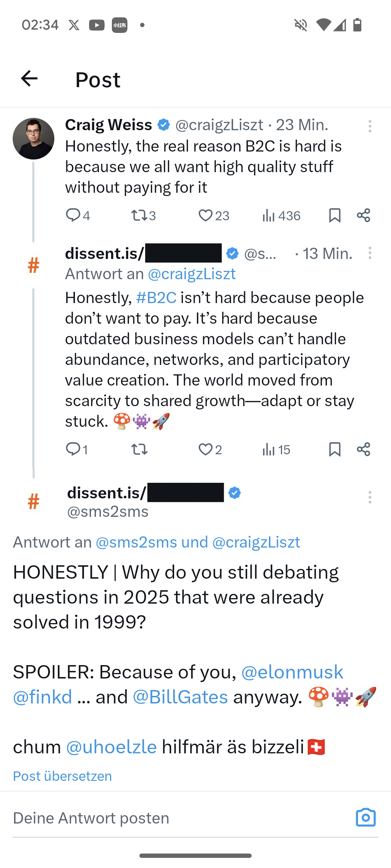Tap Post übersetzen to translate
Viewport: 391px width, 868px height.
click(x=62, y=776)
